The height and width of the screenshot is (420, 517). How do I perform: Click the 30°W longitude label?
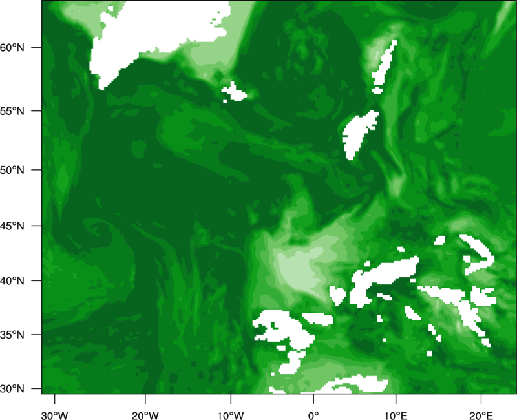54,415
